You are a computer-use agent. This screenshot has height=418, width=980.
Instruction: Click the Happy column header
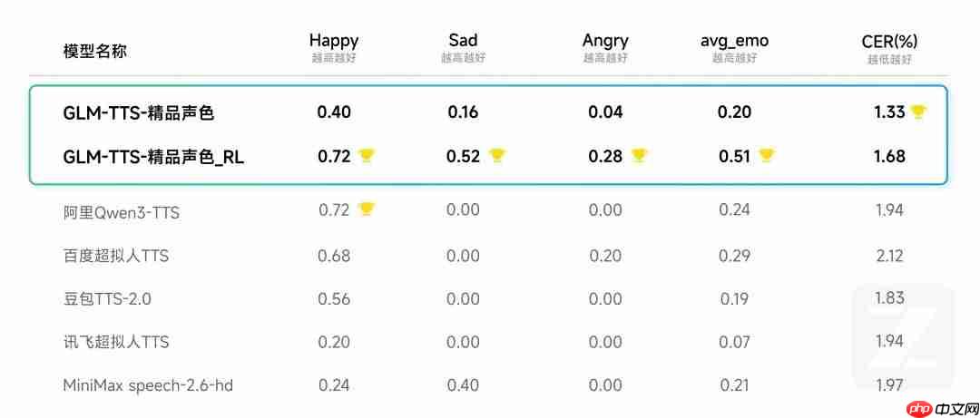tap(334, 41)
